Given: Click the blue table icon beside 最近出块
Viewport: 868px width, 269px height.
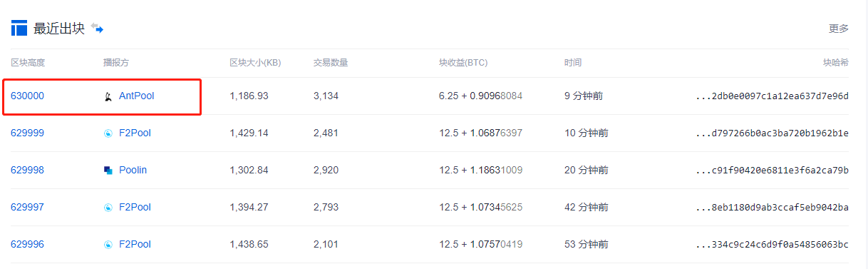Looking at the screenshot, I should click(x=19, y=29).
